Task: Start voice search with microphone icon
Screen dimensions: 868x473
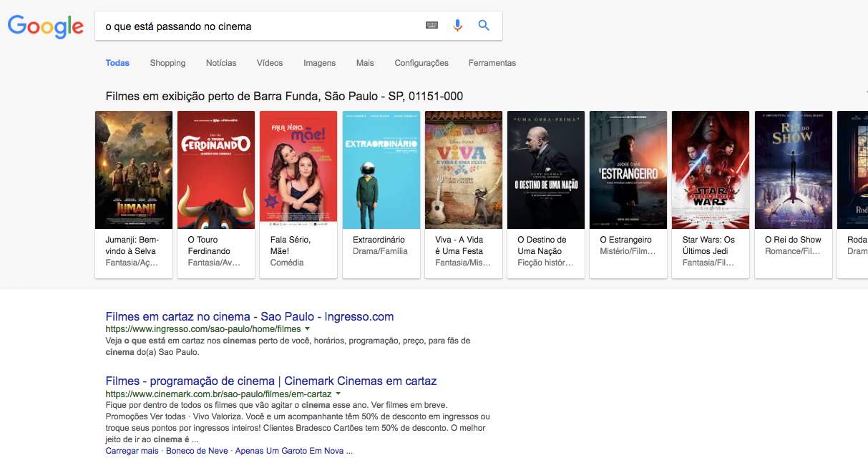Action: [x=458, y=26]
